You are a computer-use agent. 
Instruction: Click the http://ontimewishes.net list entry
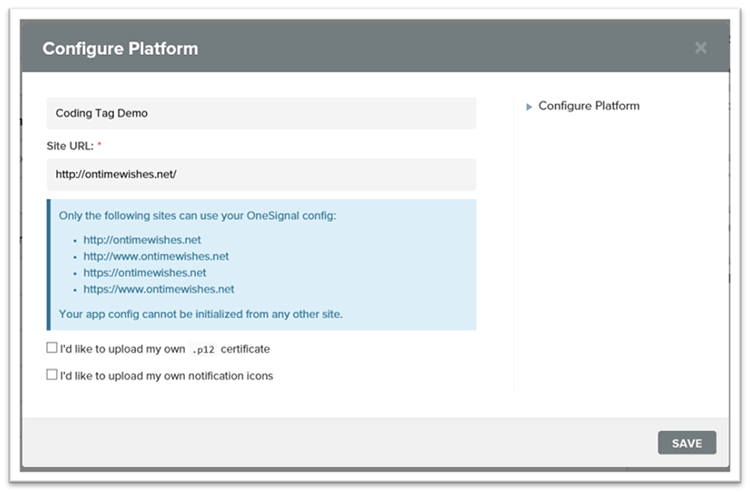[142, 240]
